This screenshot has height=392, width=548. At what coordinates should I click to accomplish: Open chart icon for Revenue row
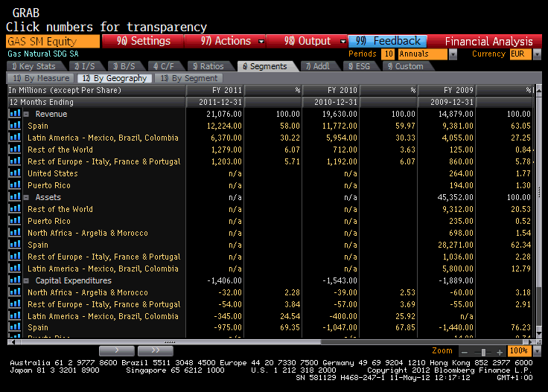click(15, 114)
